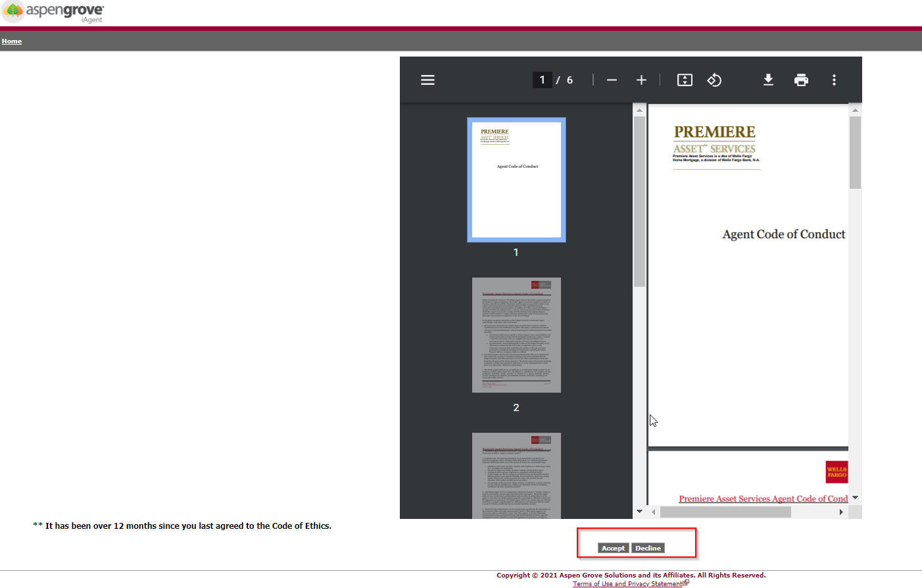Click the fit to page icon
Screen dimensions: 922x588
coord(685,80)
